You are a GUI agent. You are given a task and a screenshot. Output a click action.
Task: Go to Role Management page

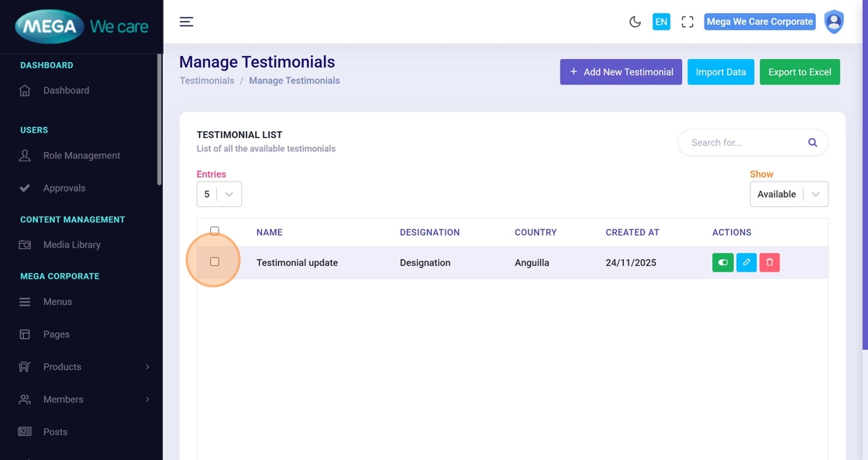point(81,156)
